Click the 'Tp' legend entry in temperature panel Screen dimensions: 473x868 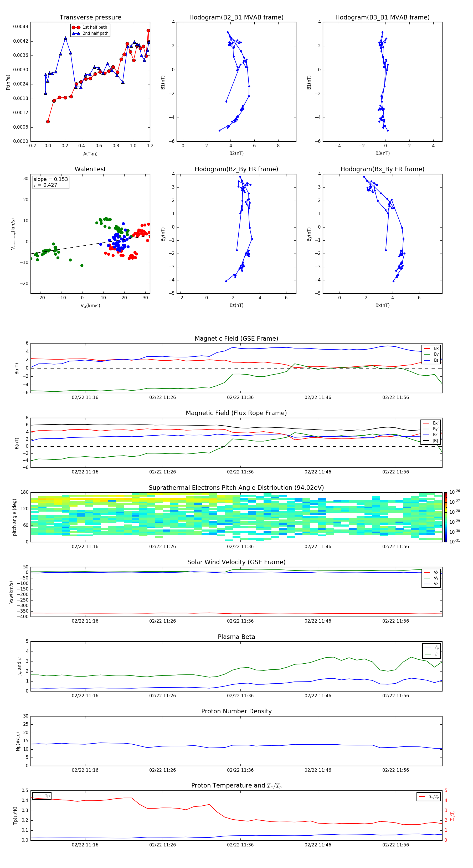(42, 796)
